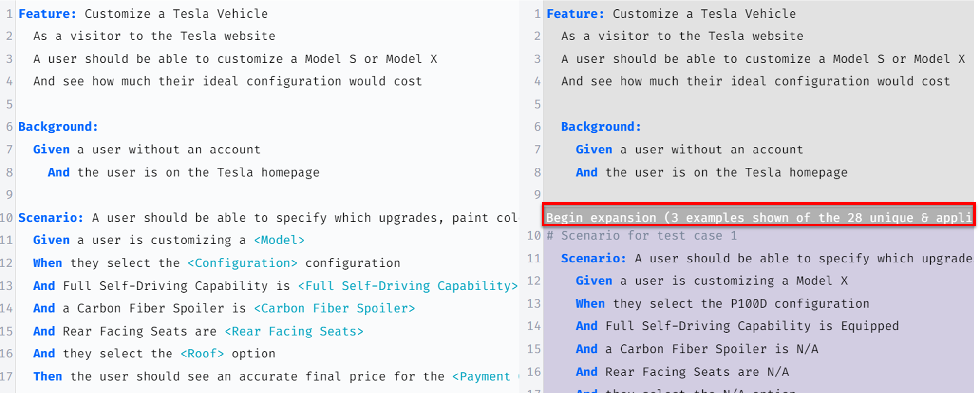Viewport: 980px width, 393px height.
Task: Click the Begin expansion highlighted banner
Action: 758,214
